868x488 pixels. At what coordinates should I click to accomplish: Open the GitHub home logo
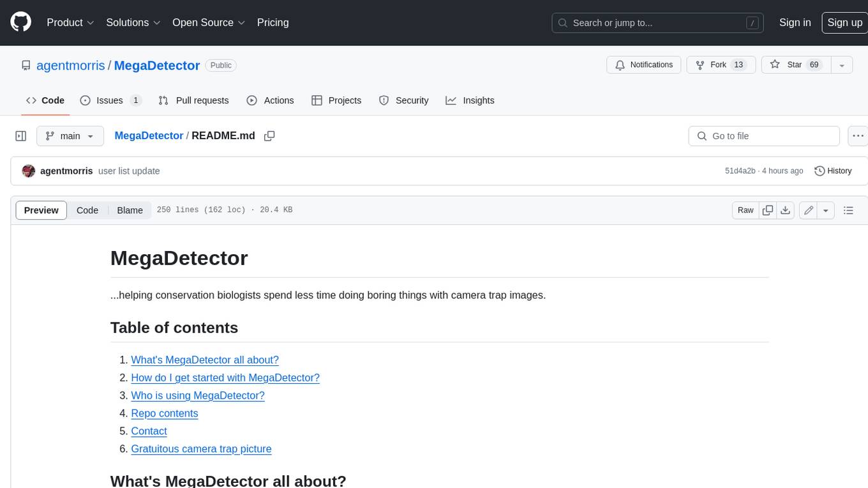point(20,22)
